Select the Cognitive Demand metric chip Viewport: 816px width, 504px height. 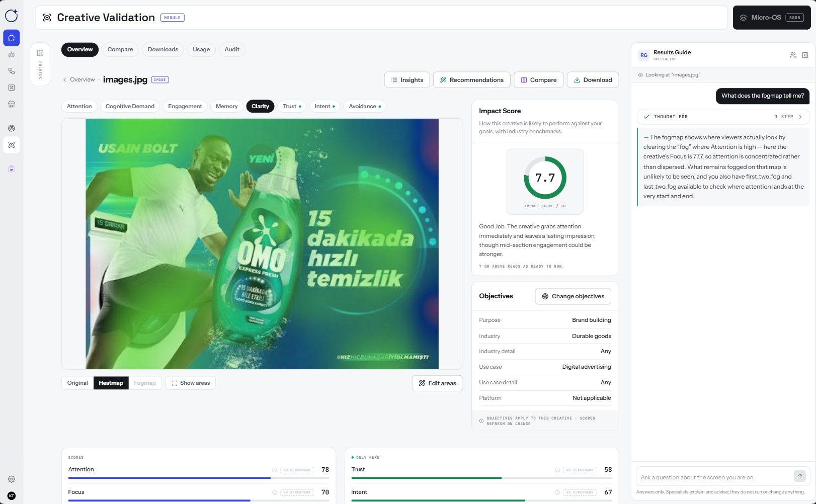click(x=130, y=106)
